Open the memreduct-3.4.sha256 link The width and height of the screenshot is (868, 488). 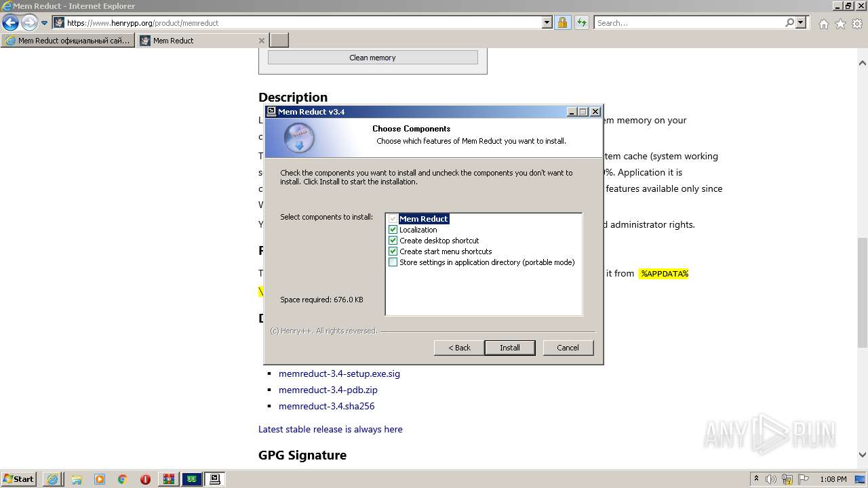coord(326,406)
